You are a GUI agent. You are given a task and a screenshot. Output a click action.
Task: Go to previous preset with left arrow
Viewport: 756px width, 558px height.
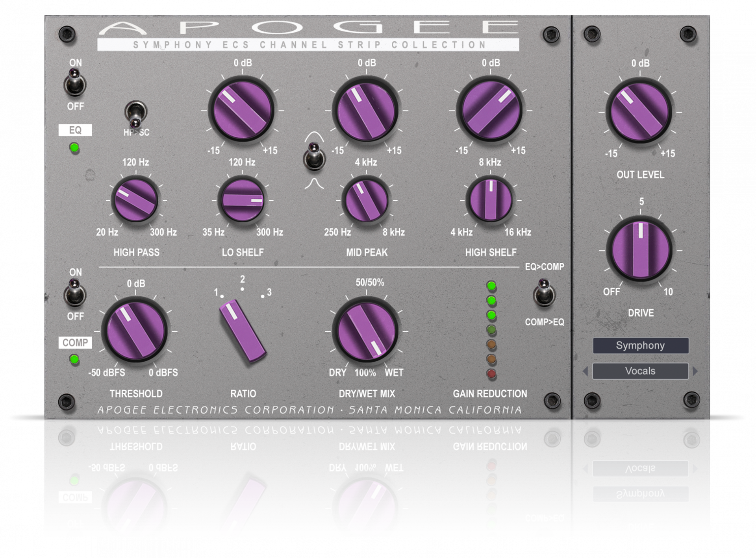pos(586,371)
